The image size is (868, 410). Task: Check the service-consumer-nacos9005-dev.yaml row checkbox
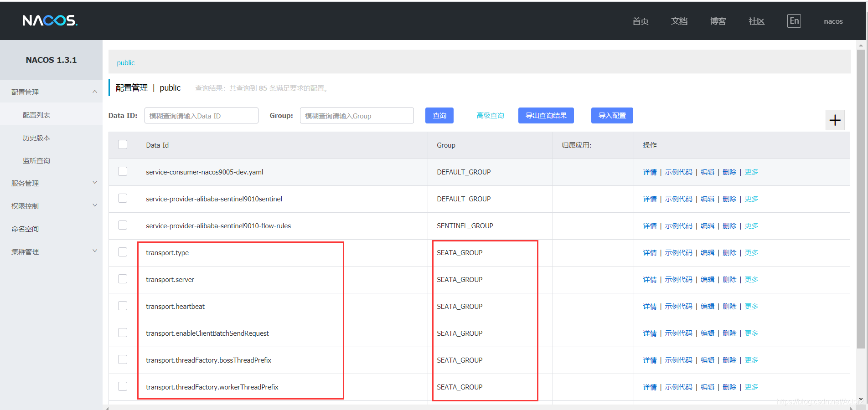123,171
